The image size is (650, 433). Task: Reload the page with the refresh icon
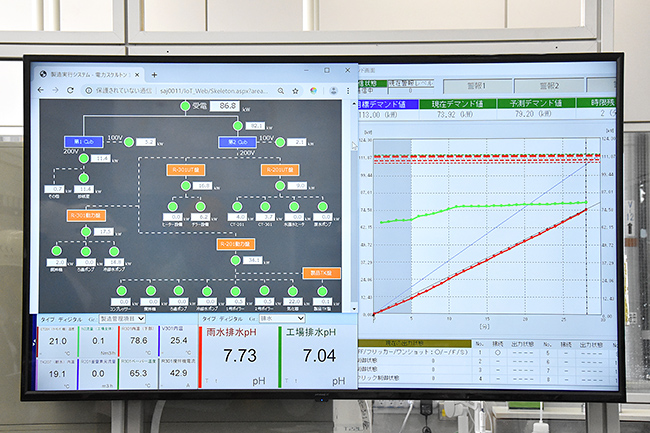69,90
